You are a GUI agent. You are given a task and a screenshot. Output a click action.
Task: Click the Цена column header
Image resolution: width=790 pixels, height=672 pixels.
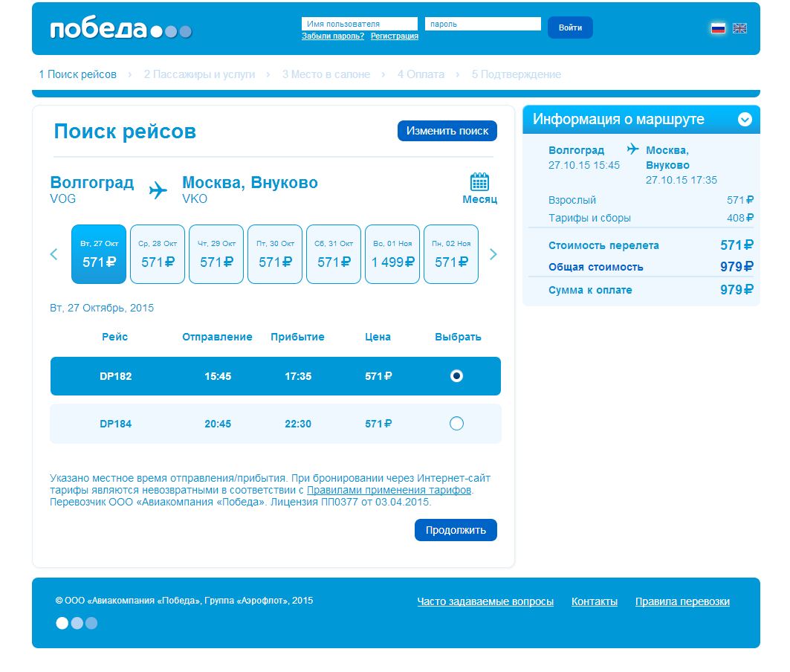(378, 337)
